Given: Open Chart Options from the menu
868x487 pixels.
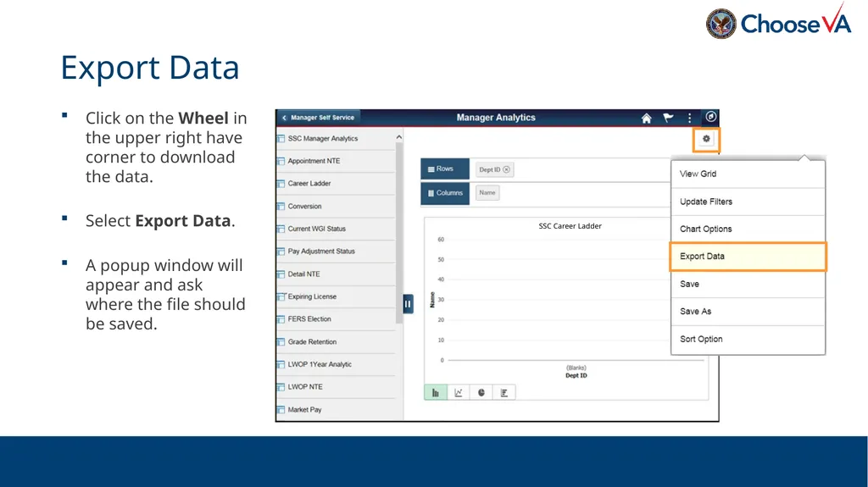Looking at the screenshot, I should pyautogui.click(x=748, y=230).
